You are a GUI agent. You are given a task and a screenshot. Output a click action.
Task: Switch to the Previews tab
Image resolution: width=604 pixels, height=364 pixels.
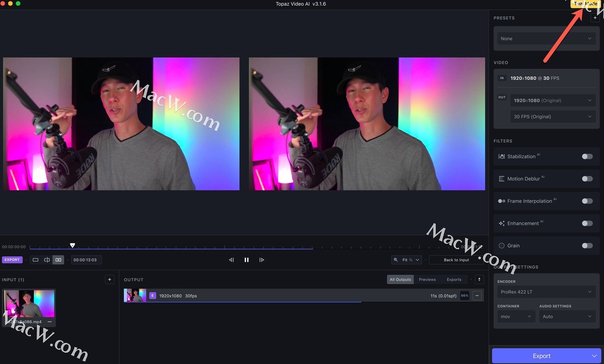pyautogui.click(x=427, y=279)
